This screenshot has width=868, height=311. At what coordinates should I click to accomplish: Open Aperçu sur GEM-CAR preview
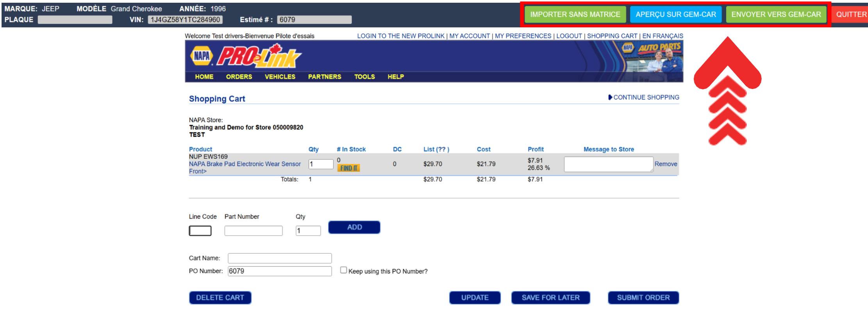point(675,14)
